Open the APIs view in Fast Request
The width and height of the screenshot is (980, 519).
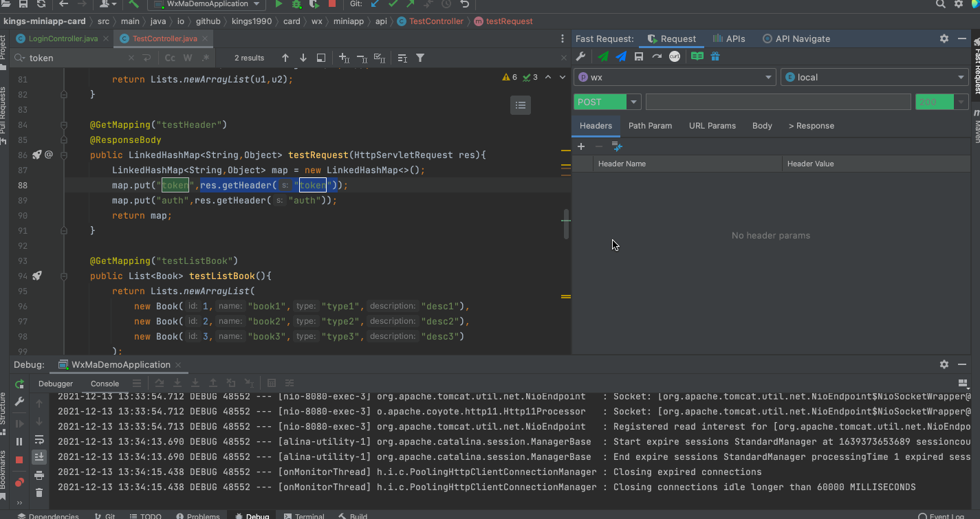(729, 39)
